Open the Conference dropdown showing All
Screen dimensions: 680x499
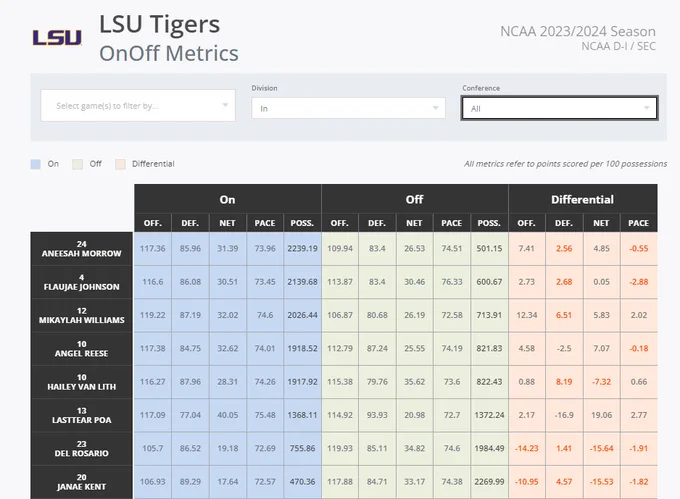point(559,108)
